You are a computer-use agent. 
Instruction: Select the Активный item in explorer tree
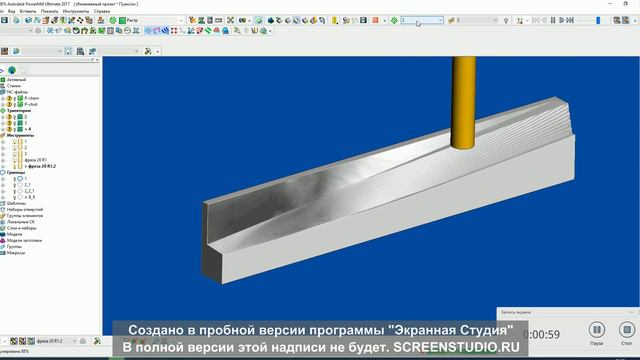[16, 80]
